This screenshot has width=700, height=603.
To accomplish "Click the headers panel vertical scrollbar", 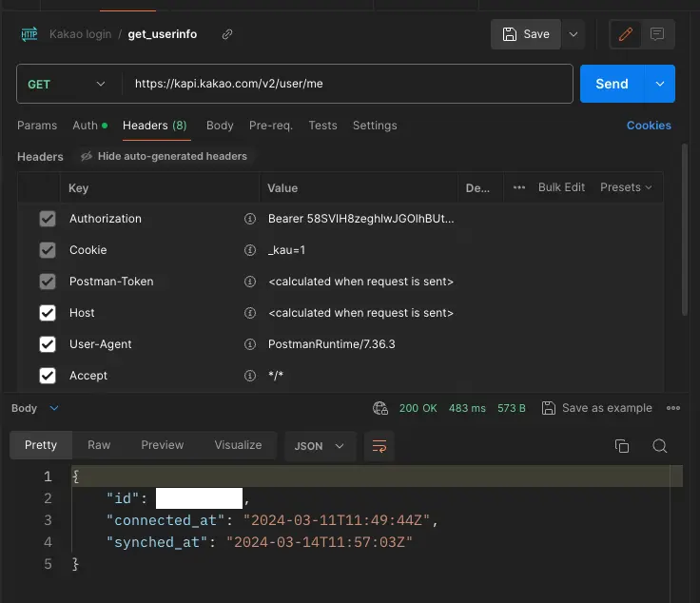I will pyautogui.click(x=685, y=230).
